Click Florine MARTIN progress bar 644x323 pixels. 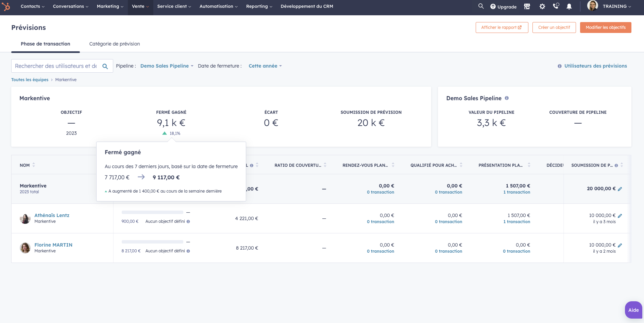click(x=152, y=242)
